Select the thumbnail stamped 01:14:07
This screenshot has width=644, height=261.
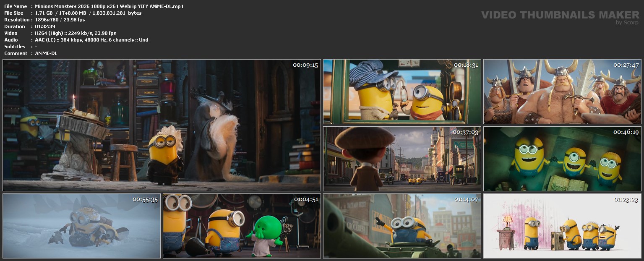(x=402, y=226)
